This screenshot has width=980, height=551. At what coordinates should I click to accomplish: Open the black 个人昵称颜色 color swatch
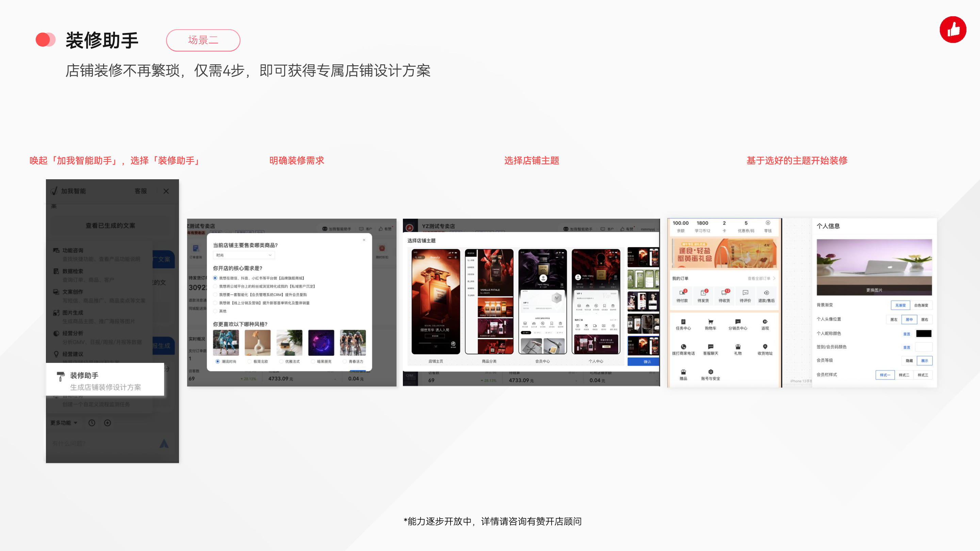923,333
